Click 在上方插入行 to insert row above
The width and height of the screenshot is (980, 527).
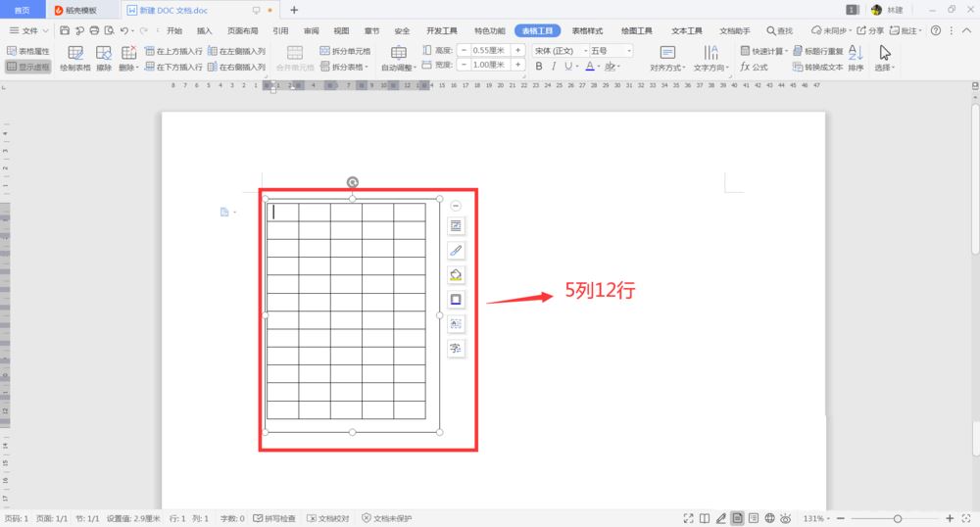(x=173, y=51)
